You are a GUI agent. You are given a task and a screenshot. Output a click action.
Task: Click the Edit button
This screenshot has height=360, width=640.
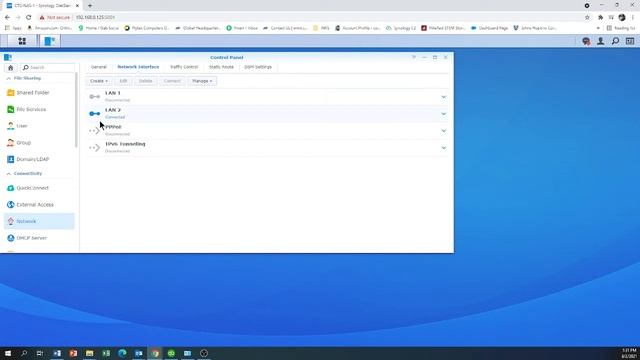[x=123, y=81]
